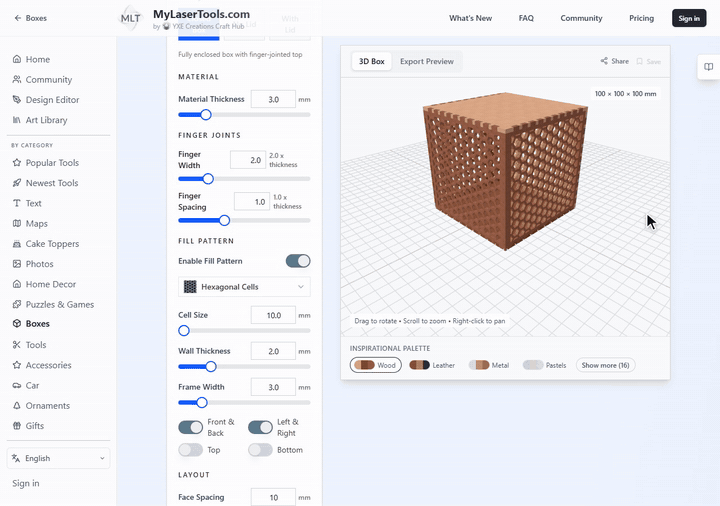Click the 3D box model preview

pyautogui.click(x=505, y=171)
